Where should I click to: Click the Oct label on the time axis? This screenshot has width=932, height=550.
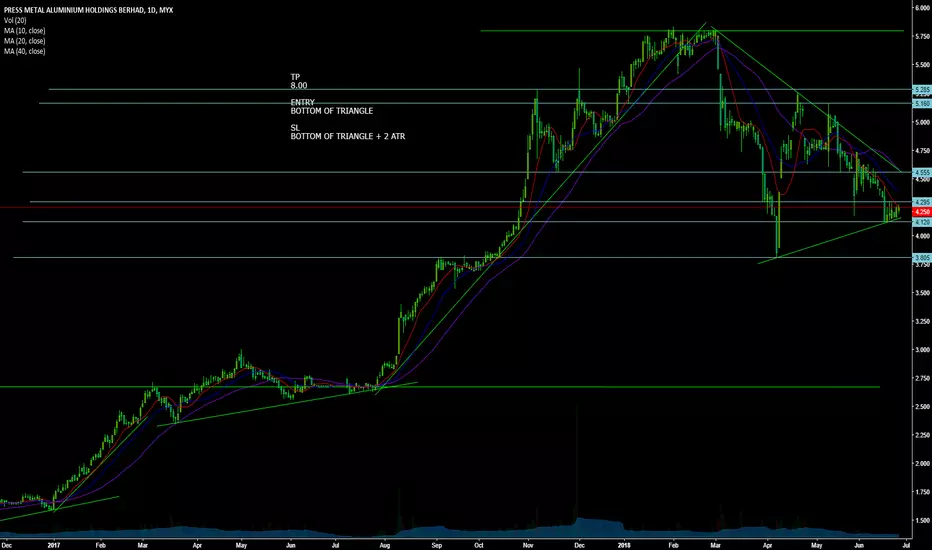[479, 545]
